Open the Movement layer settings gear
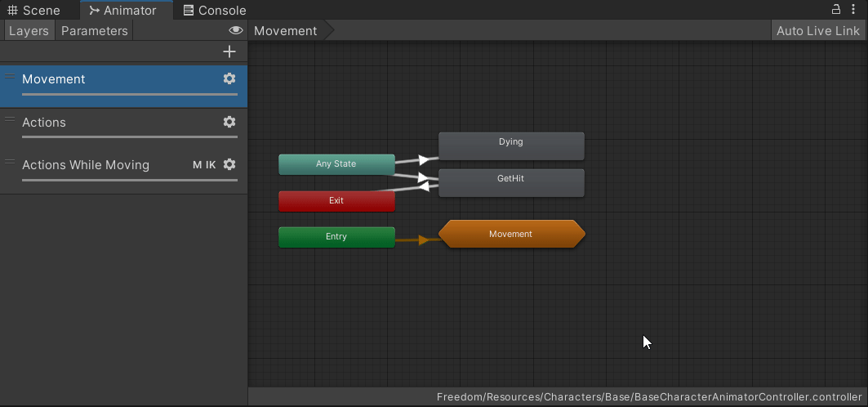 coord(229,78)
